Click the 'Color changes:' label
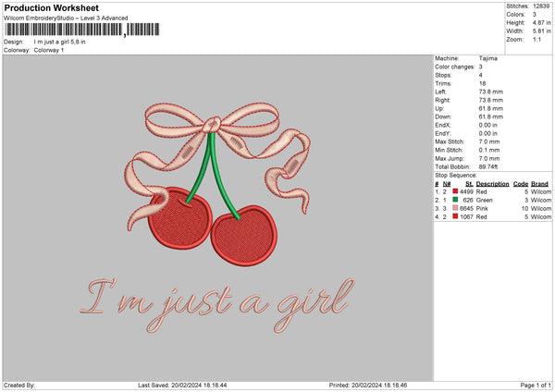The width and height of the screenshot is (555, 392). point(455,67)
